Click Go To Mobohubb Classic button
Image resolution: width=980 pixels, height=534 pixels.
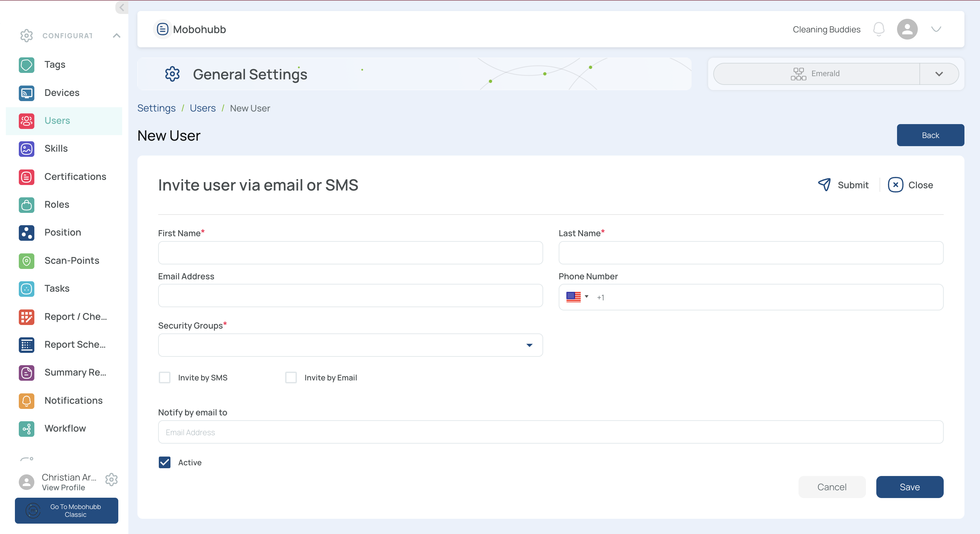(x=66, y=510)
